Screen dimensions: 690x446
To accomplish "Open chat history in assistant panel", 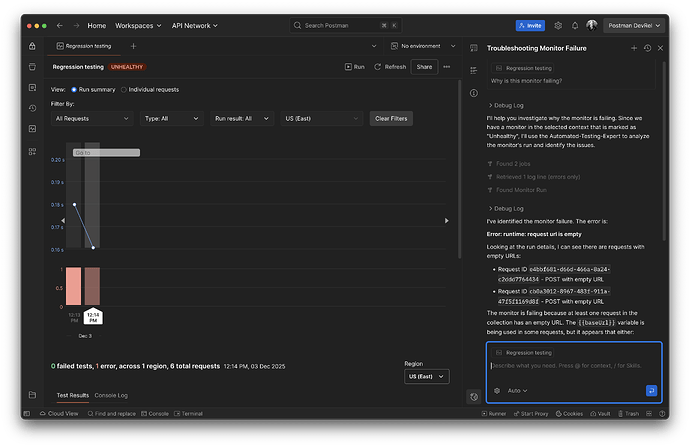I will (x=648, y=48).
